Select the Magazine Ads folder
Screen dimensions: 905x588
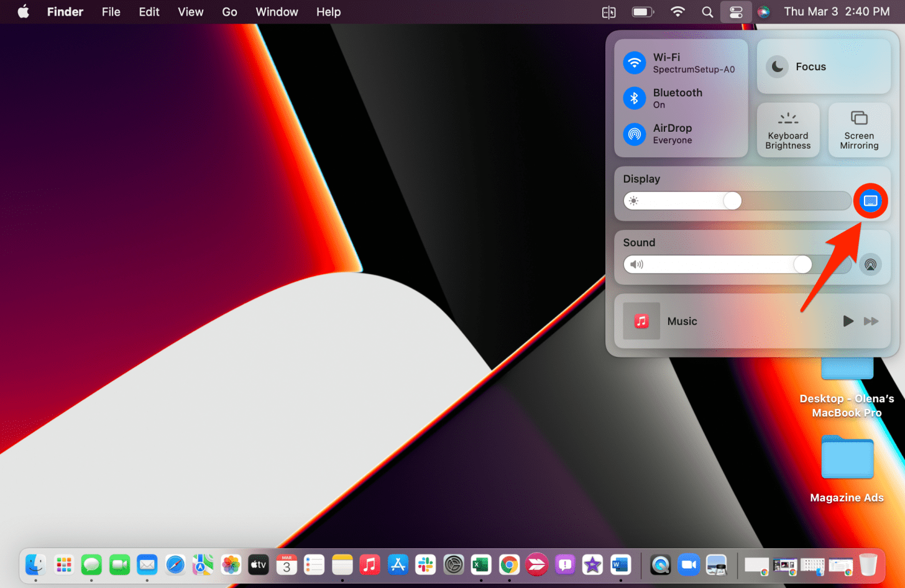pos(847,458)
